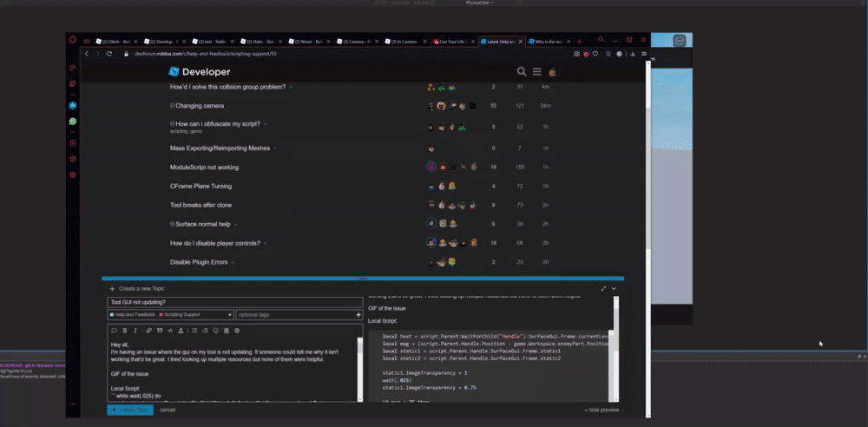Open Messenger in the browser sidebar
This screenshot has width=868, height=427.
pos(73,105)
